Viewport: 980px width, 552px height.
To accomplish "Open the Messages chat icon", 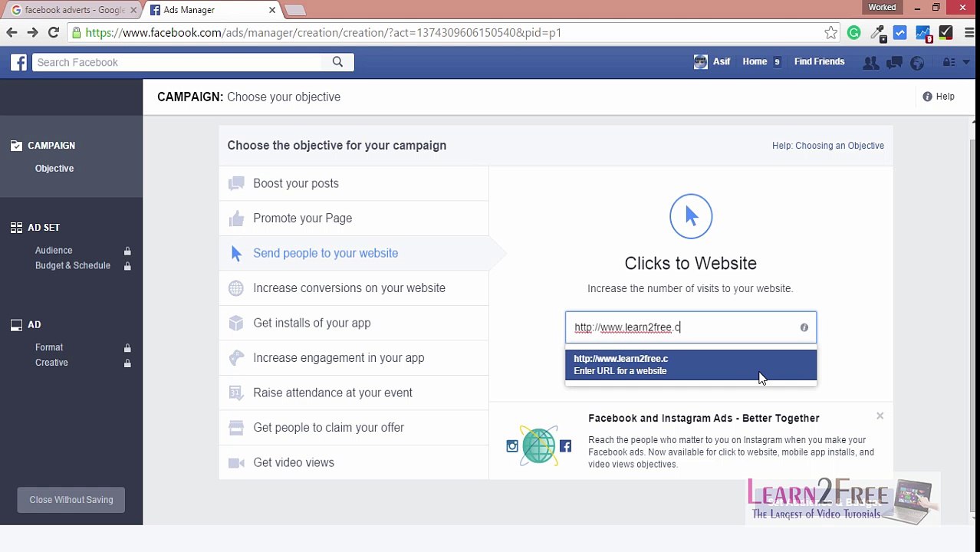I will click(894, 63).
